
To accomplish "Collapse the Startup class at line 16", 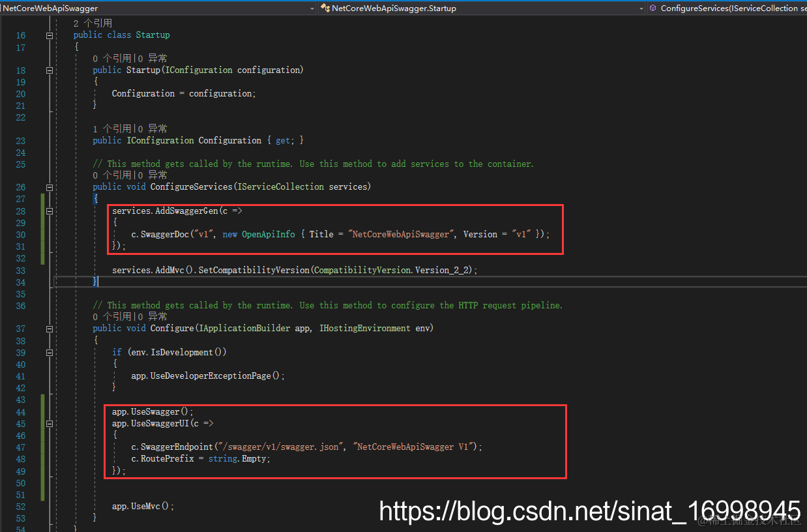I will click(50, 35).
